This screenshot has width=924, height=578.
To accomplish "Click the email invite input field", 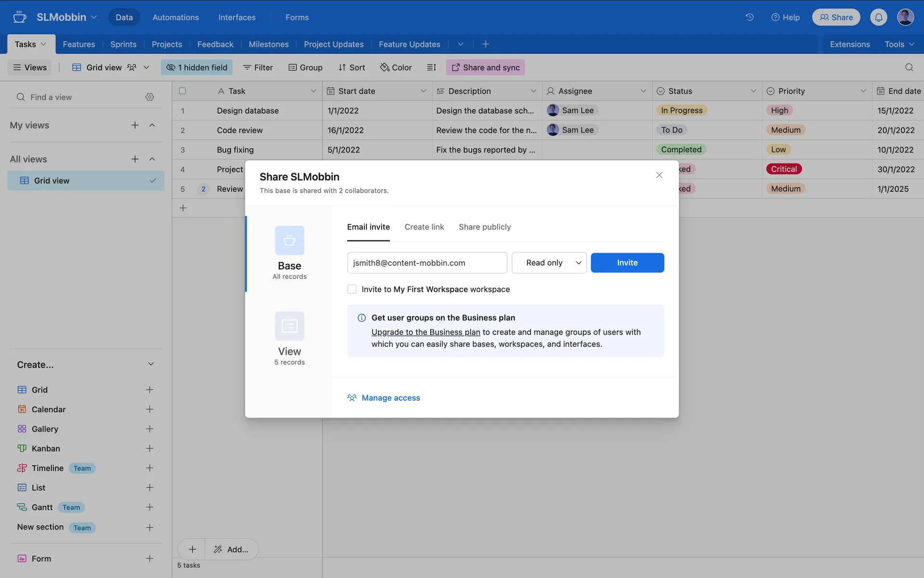I will [x=427, y=263].
